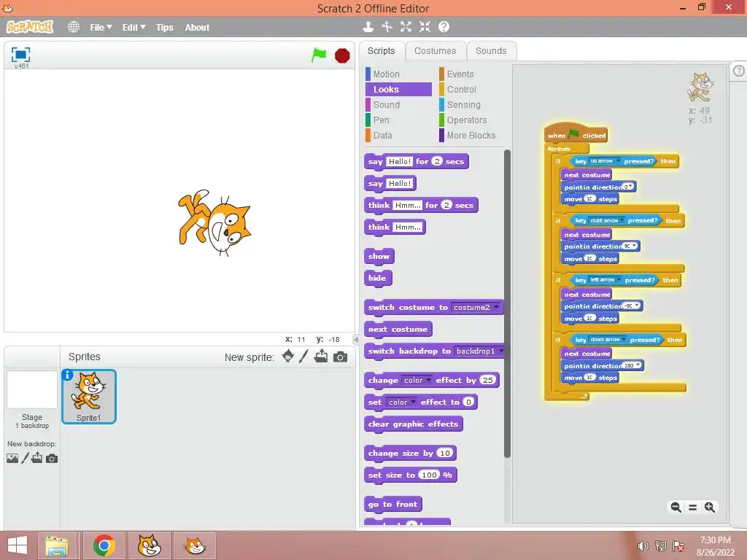Open costume2 dropdown in switch costume block
Image resolution: width=747 pixels, height=560 pixels.
(x=496, y=307)
